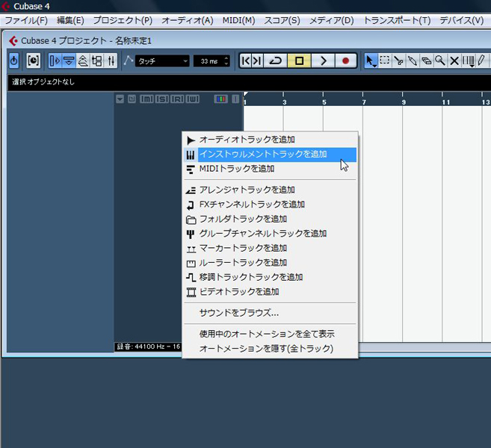Screen dimensions: 491x448
Task: Toggle global Read [R] automation button
Action: (x=177, y=99)
